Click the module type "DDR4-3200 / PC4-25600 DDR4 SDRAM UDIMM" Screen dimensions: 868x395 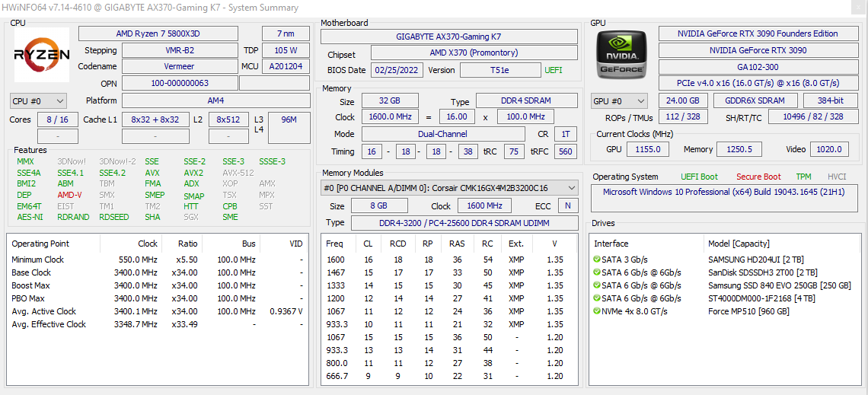click(464, 222)
